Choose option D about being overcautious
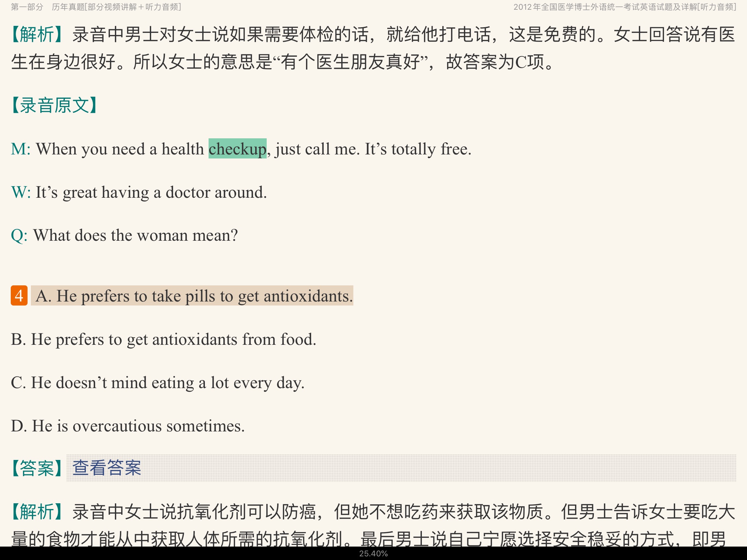 coord(128,426)
